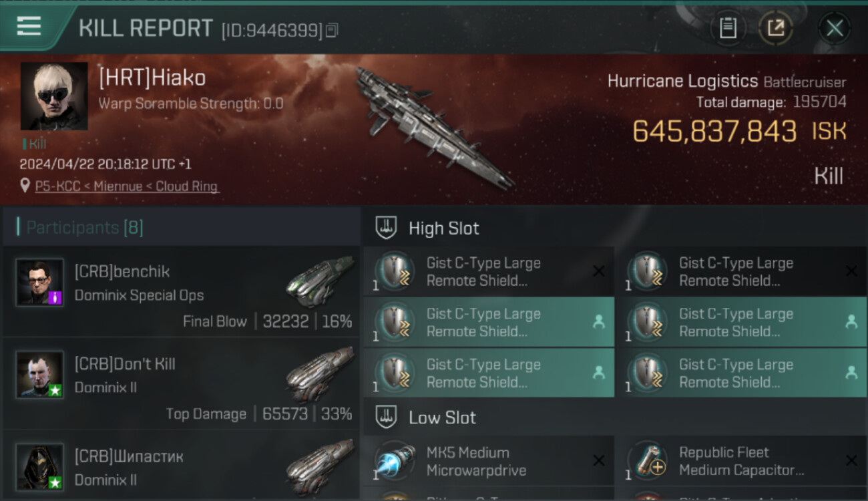This screenshot has height=501, width=868.
Task: Click person icon on third-row right shield module
Action: point(851,372)
